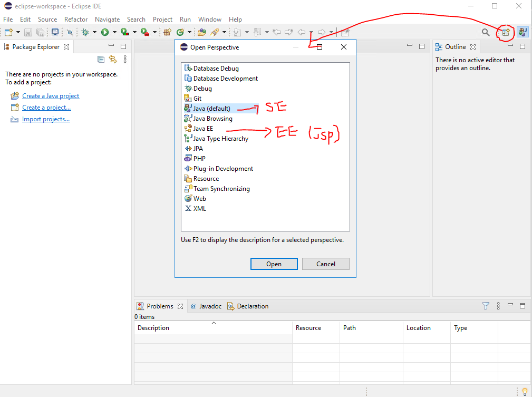
Task: Click the Previous Annotation toolbar icon
Action: pyautogui.click(x=257, y=32)
